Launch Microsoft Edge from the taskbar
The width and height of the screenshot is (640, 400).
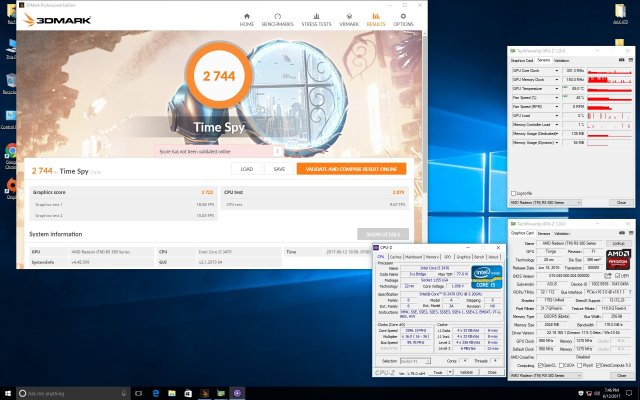tap(156, 393)
